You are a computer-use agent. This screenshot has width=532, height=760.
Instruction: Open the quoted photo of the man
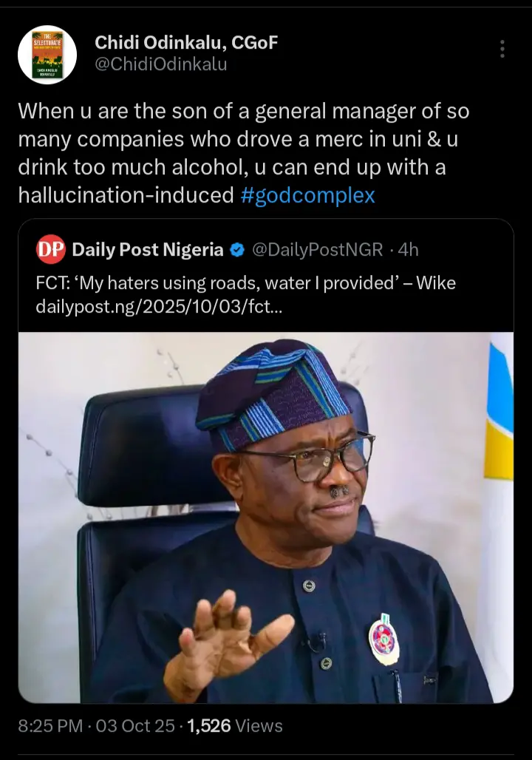tap(266, 518)
